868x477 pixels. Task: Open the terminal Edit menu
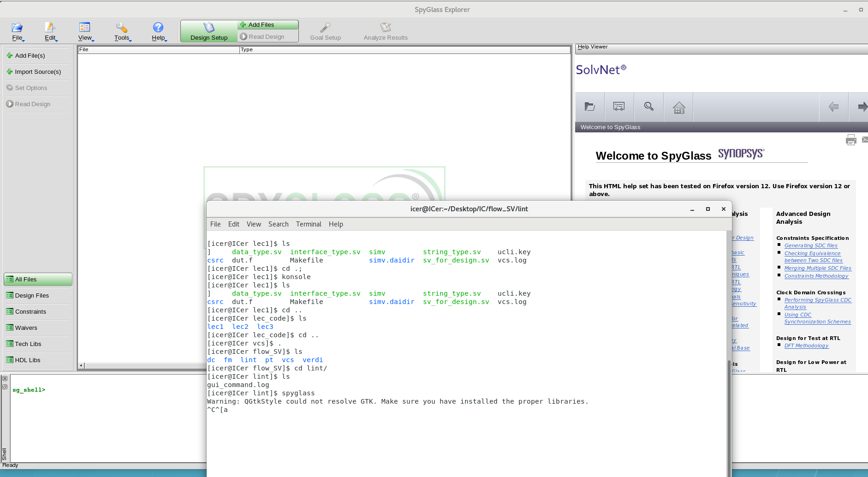click(x=234, y=224)
